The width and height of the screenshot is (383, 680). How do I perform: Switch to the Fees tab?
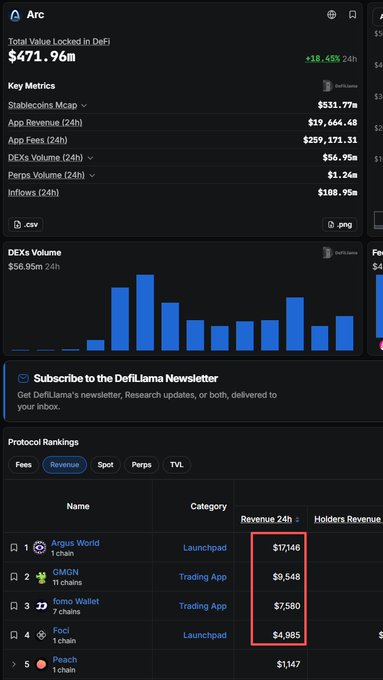[23, 465]
